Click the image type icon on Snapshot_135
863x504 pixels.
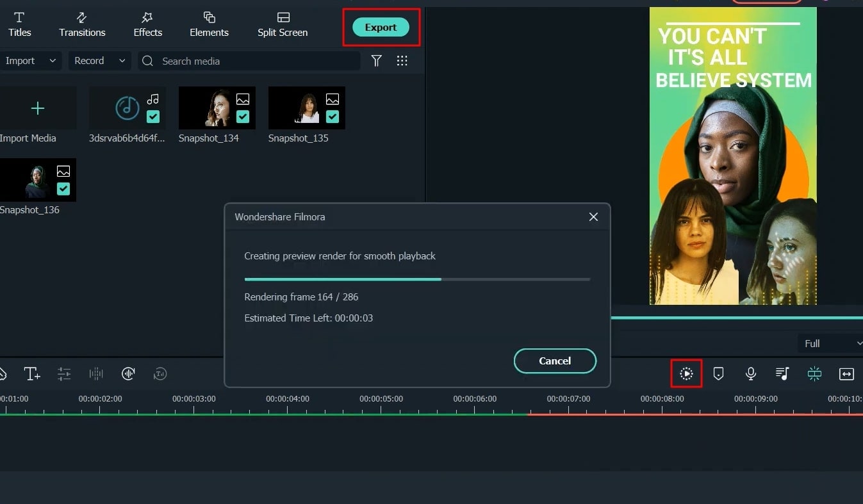point(333,99)
